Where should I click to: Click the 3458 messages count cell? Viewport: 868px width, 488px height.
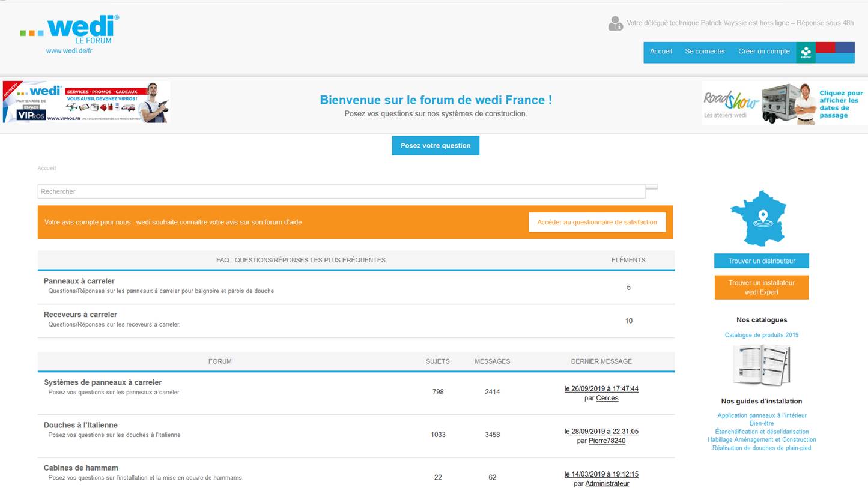click(493, 435)
